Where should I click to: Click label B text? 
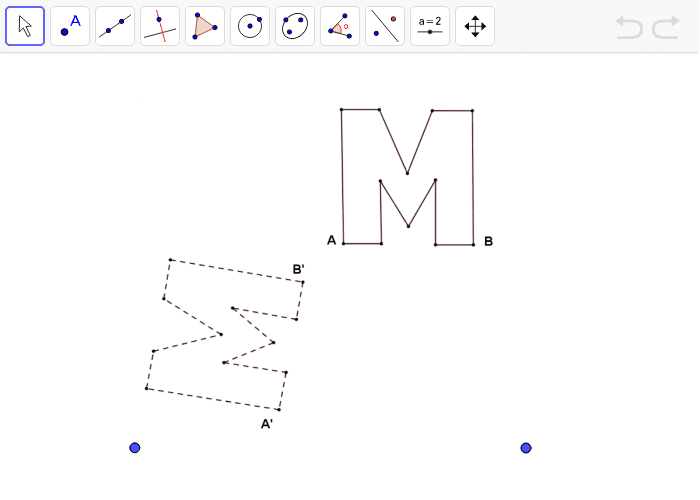[488, 241]
